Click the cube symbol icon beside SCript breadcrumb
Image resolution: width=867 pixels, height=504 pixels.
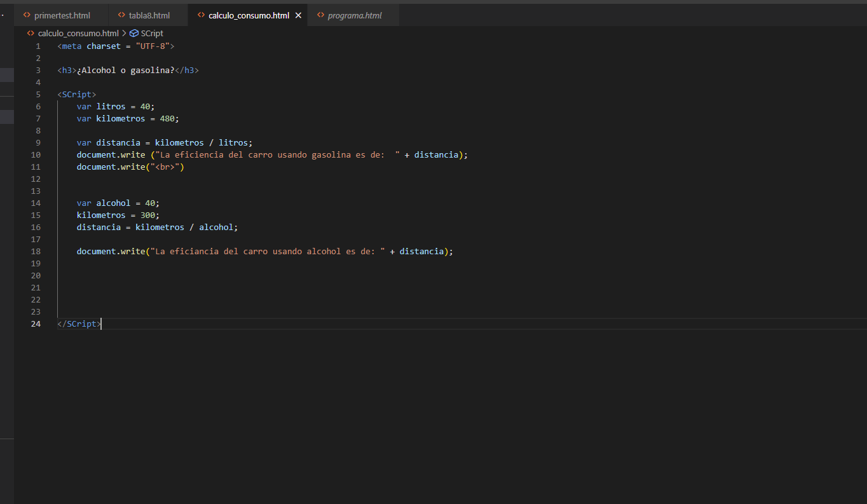click(133, 33)
